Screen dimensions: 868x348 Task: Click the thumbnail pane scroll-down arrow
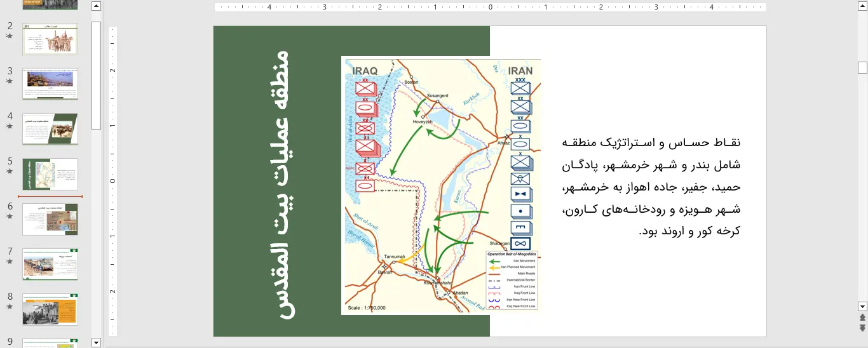click(x=96, y=343)
